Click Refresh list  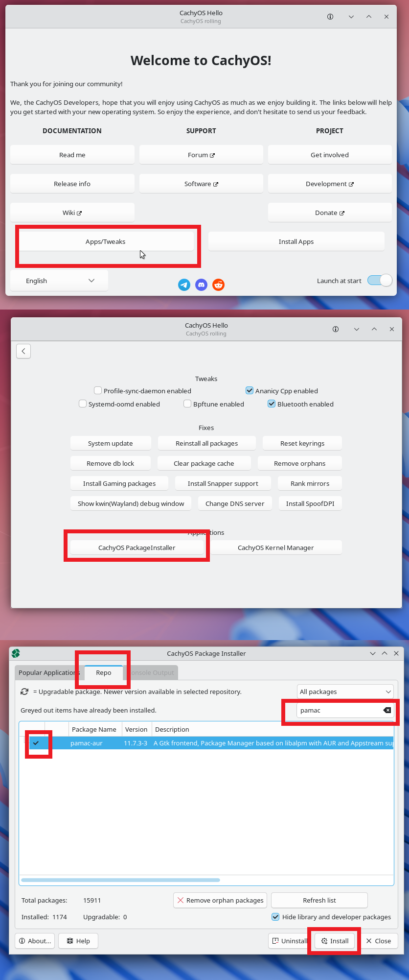pyautogui.click(x=319, y=900)
